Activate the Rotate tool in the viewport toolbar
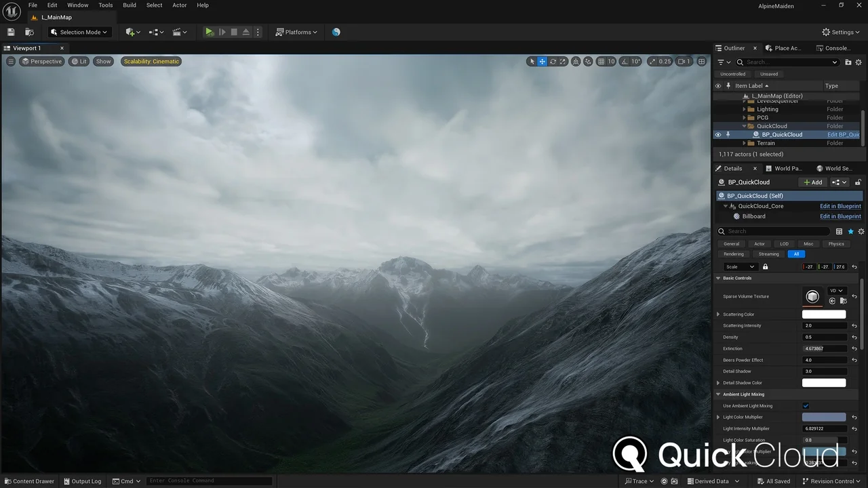The height and width of the screenshot is (488, 868). coord(552,61)
